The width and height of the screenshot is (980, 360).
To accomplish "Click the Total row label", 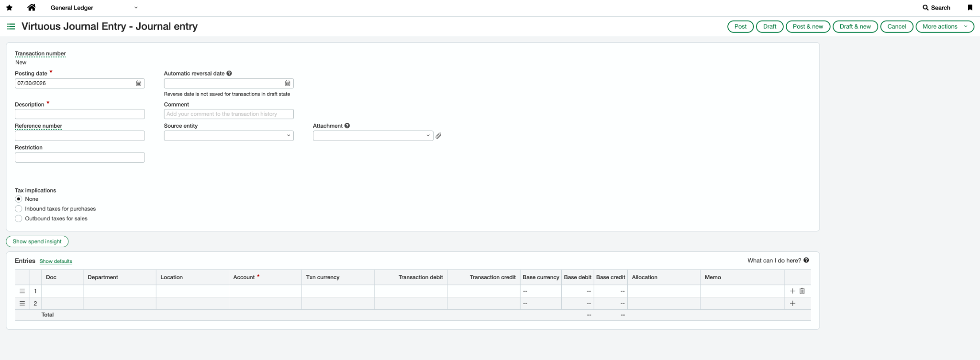I will click(x=47, y=315).
